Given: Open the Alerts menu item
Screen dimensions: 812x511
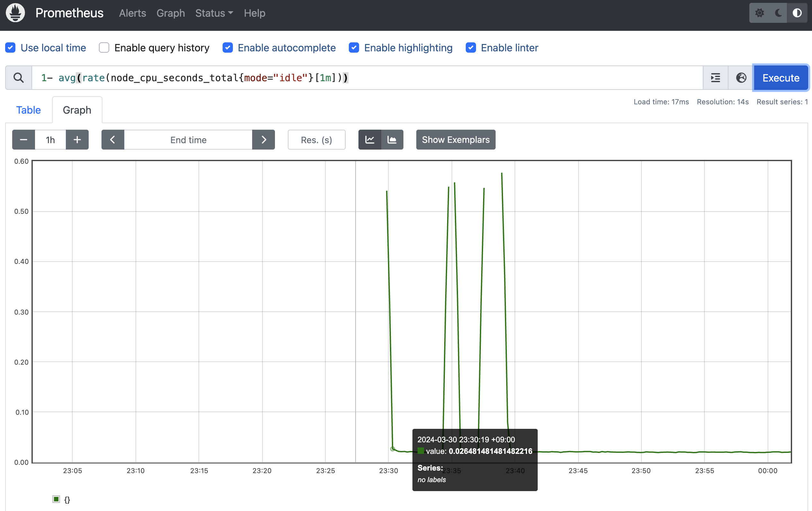Looking at the screenshot, I should pyautogui.click(x=132, y=13).
